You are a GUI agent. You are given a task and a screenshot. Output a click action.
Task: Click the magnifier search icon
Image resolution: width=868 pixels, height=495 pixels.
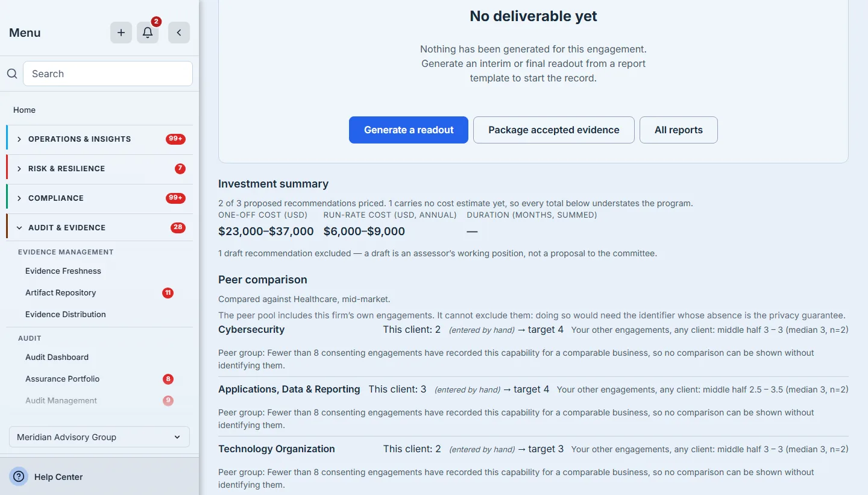pyautogui.click(x=12, y=74)
